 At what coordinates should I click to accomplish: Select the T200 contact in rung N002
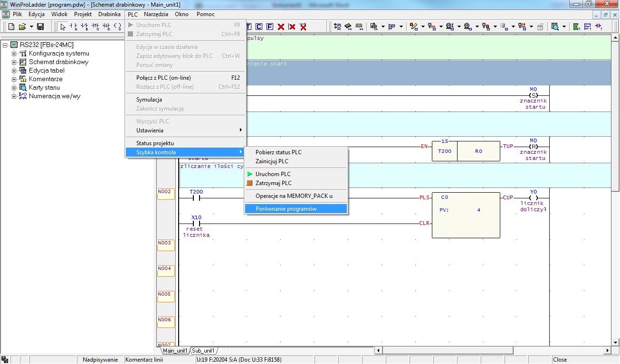(196, 195)
